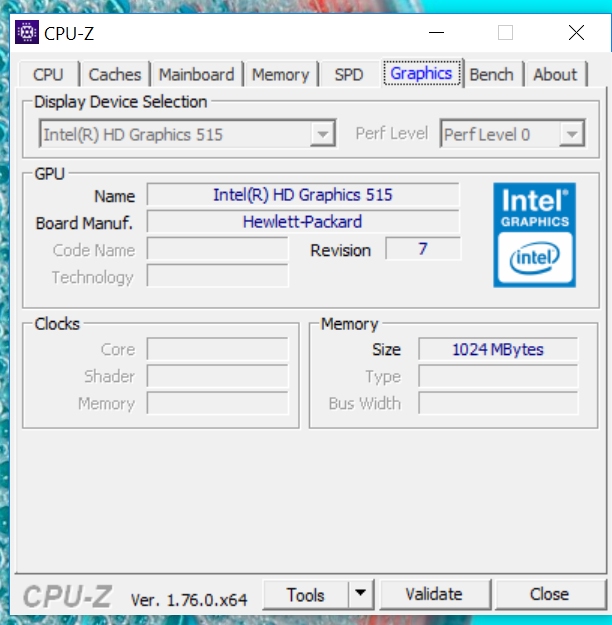Click the Close button at bottom
The width and height of the screenshot is (612, 625).
[x=549, y=594]
